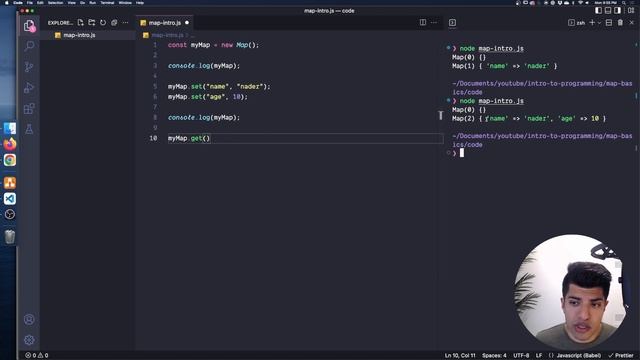The image size is (640, 360).
Task: Open the Run and Debug view
Action: 29,87
